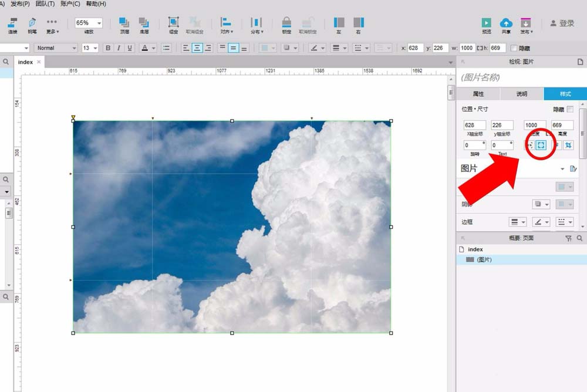587x392 pixels.
Task: Open the page tabs list dropdown arrow
Action: pyautogui.click(x=451, y=63)
